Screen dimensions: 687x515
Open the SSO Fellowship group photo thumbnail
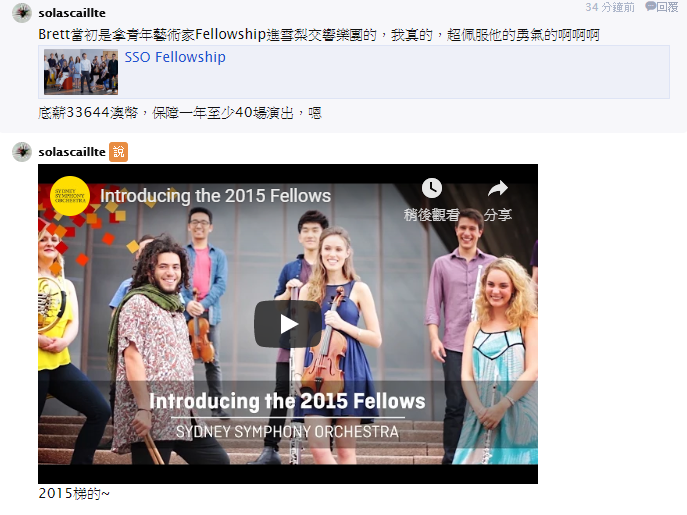81,72
